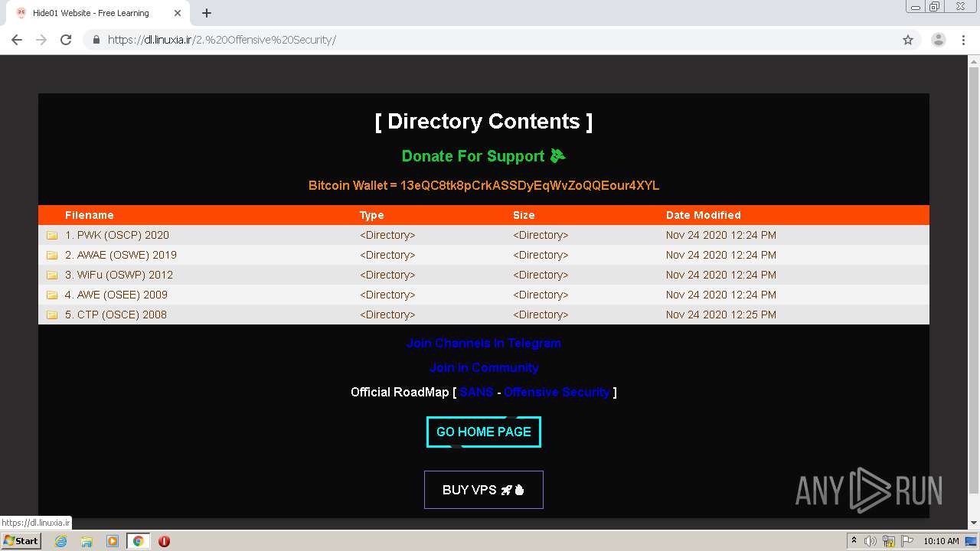
Task: Go forward to the next page
Action: (41, 40)
